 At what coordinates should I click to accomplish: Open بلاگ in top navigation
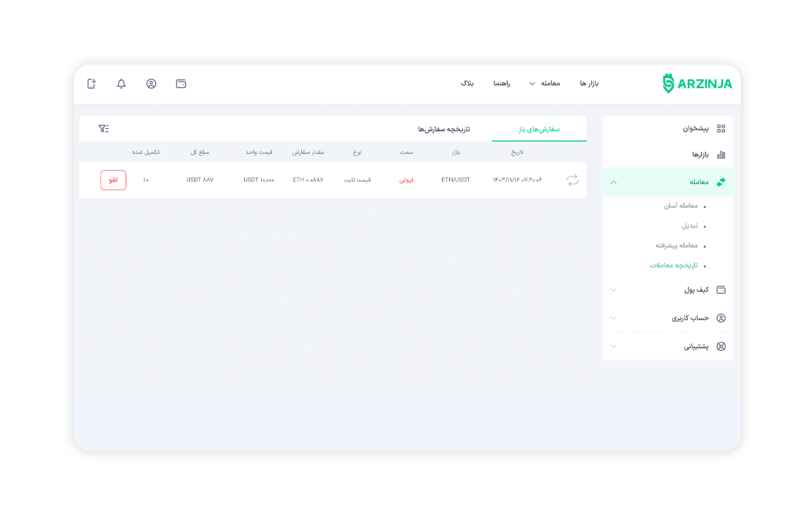[x=467, y=83]
